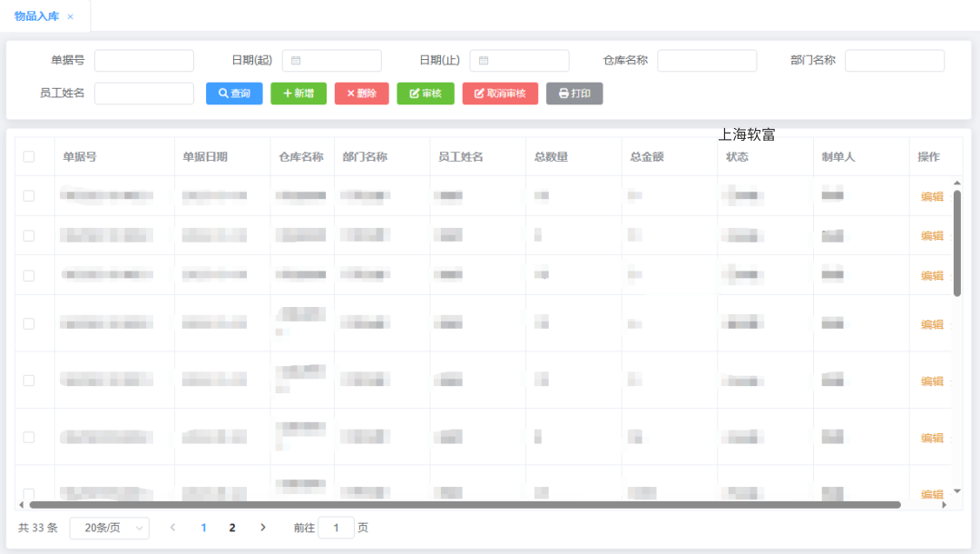Click the green 审核 approve button
Image resolution: width=980 pixels, height=554 pixels.
tap(426, 94)
